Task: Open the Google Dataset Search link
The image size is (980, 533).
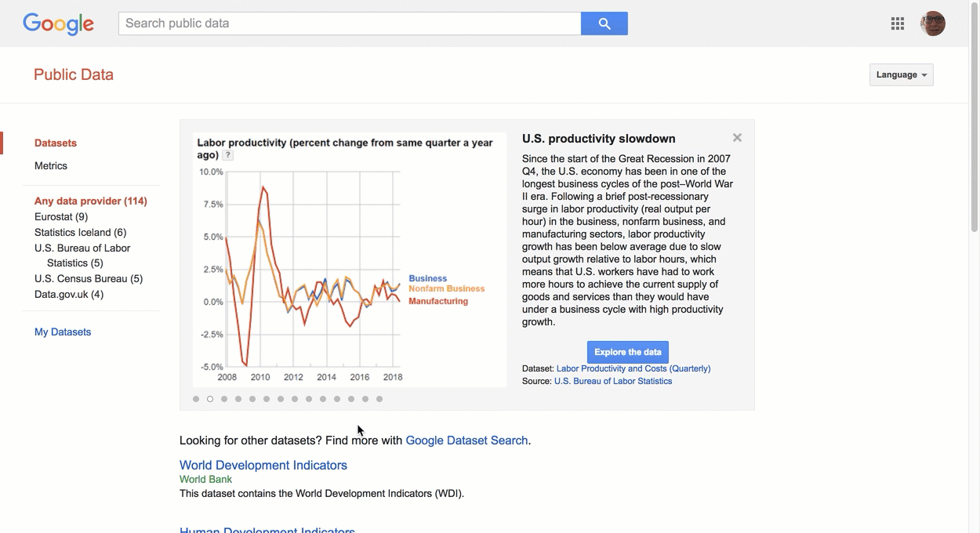Action: coord(466,441)
